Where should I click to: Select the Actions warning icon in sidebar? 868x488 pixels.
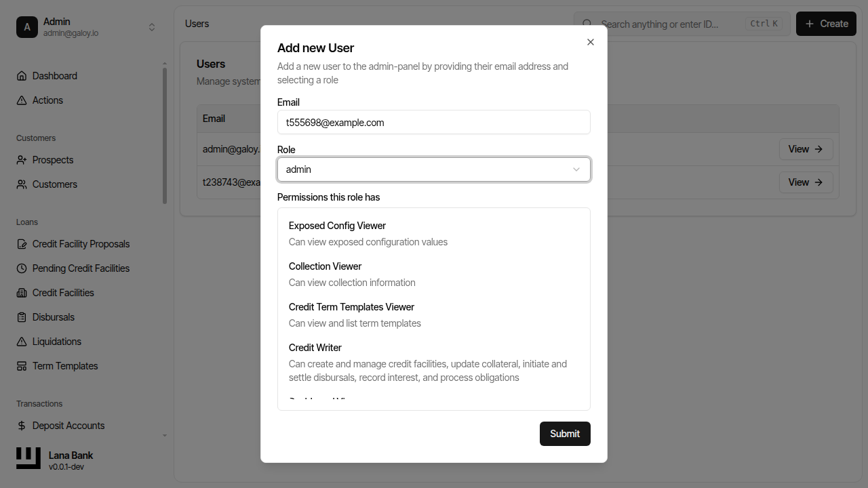pos(20,100)
